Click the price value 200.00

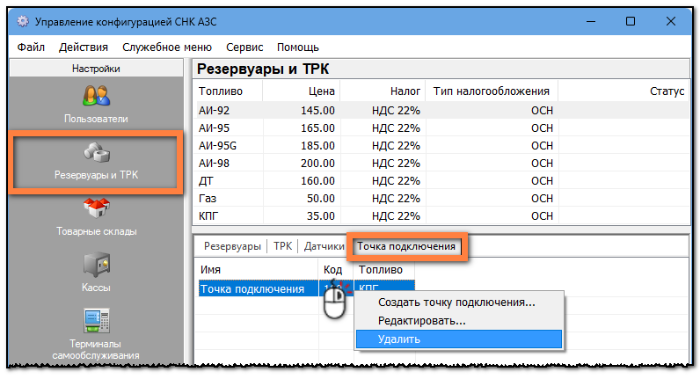(317, 163)
